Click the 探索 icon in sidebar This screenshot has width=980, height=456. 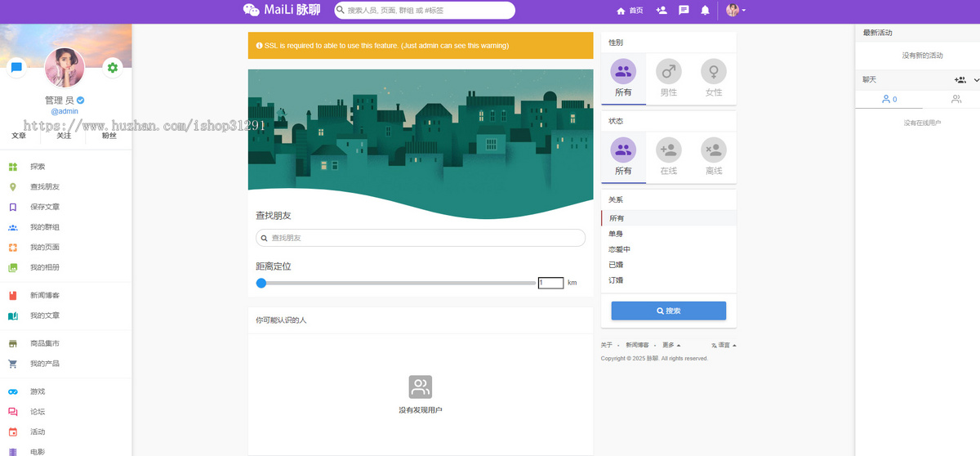[x=13, y=167]
